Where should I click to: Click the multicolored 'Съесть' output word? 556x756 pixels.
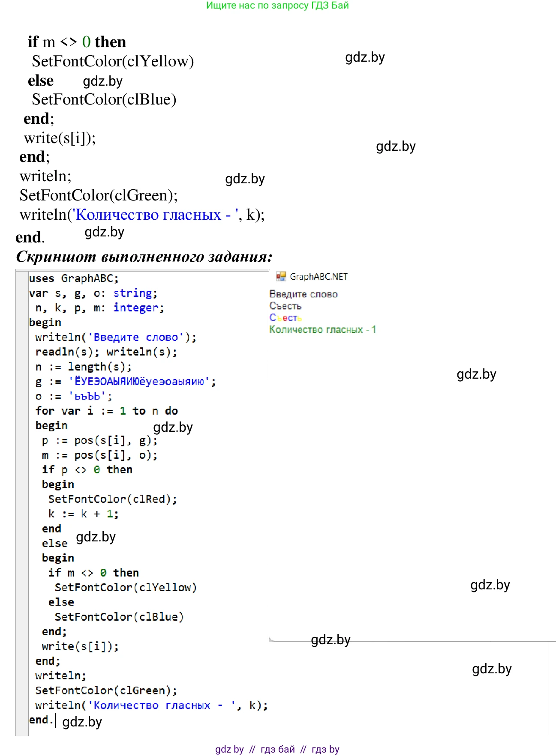286,318
